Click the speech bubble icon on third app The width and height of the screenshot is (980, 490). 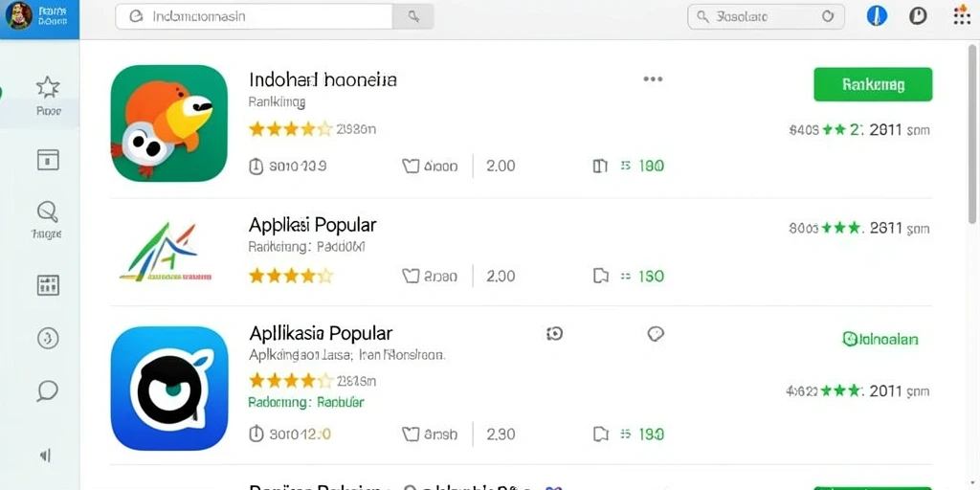point(655,334)
